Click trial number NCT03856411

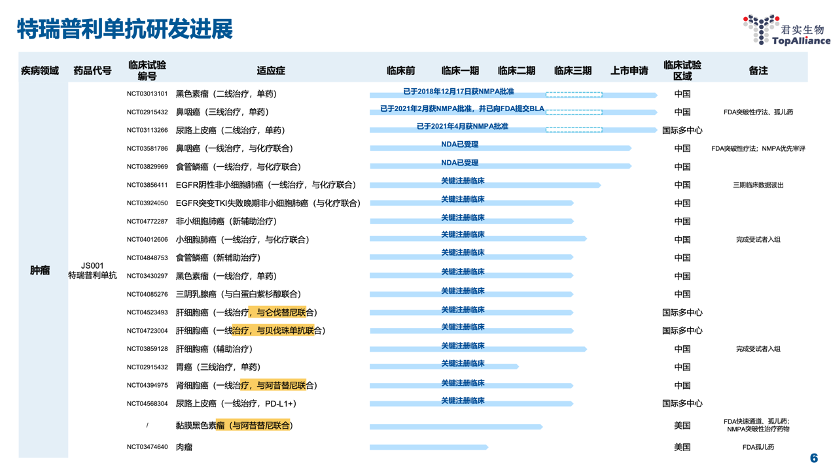click(147, 185)
